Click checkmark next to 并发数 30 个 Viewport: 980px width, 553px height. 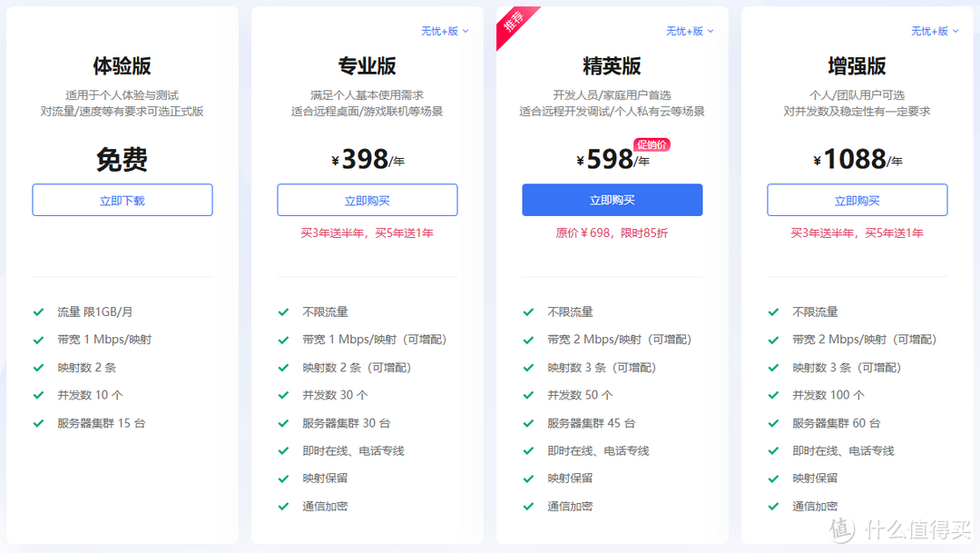(x=284, y=395)
